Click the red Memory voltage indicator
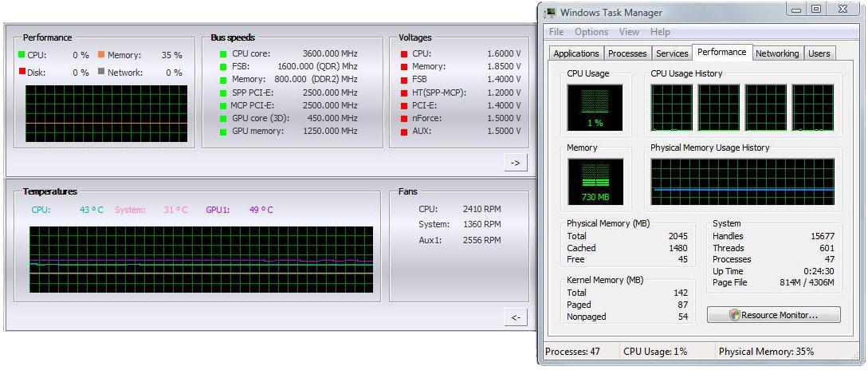Screen dimensions: 868x370 [403, 67]
